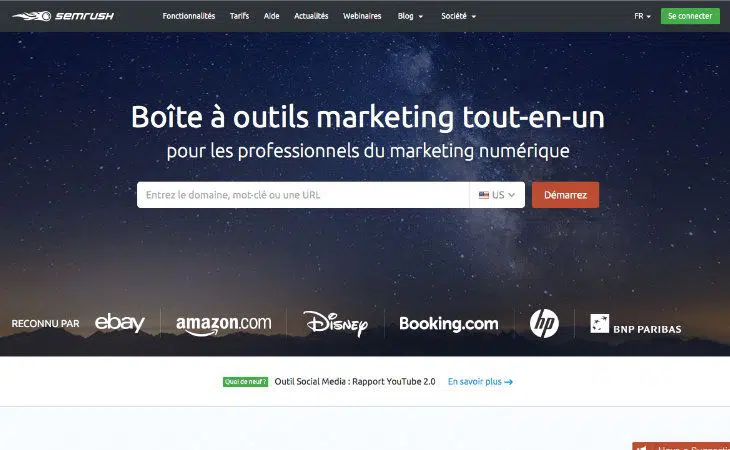The width and height of the screenshot is (730, 450).
Task: Click the BNP Paribas logo
Action: (x=635, y=324)
